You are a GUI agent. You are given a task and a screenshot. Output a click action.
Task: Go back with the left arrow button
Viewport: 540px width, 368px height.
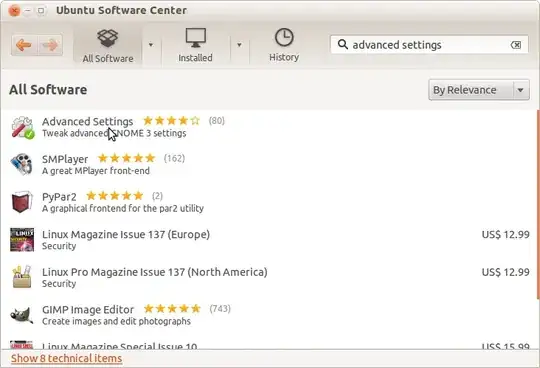(24, 45)
